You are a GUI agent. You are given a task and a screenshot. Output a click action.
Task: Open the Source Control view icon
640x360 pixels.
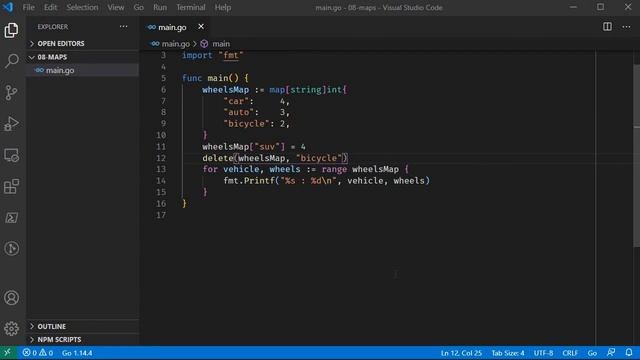point(11,93)
